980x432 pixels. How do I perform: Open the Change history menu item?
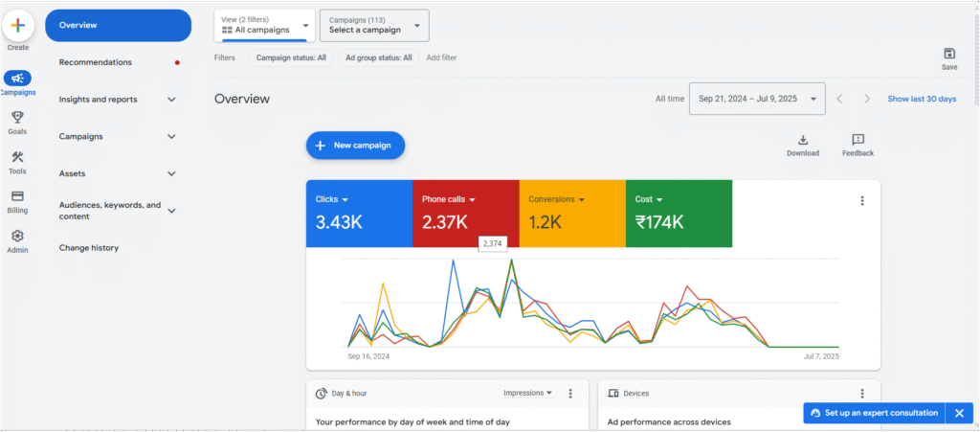(x=89, y=248)
